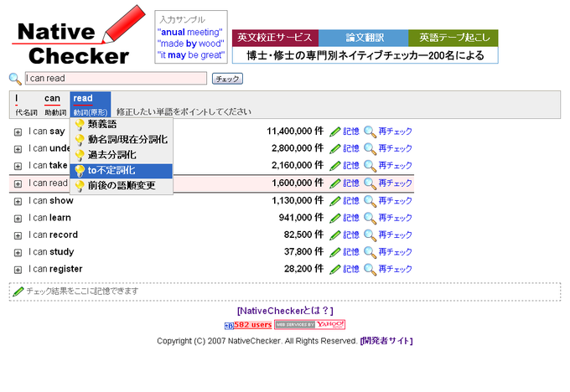Open the [開発者サイト] link
This screenshot has width=570, height=392.
(386, 341)
